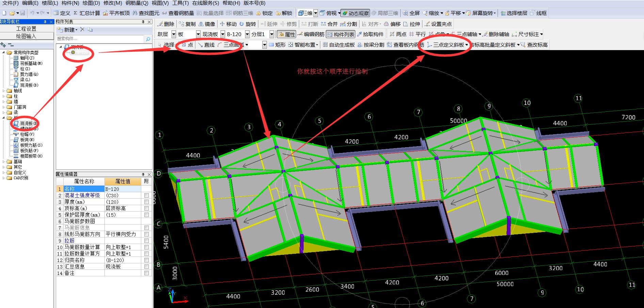Toggle 动态观察 dynamic orbit view
644x308 pixels.
pos(355,13)
